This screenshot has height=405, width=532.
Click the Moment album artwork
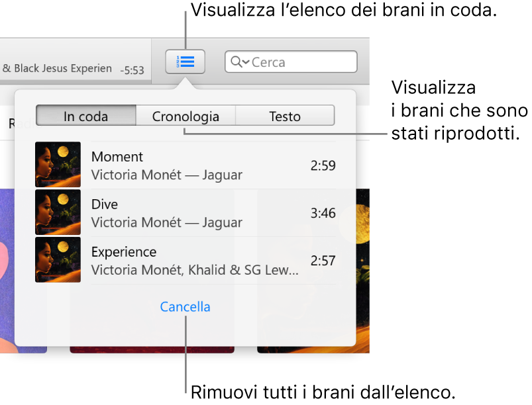click(58, 164)
